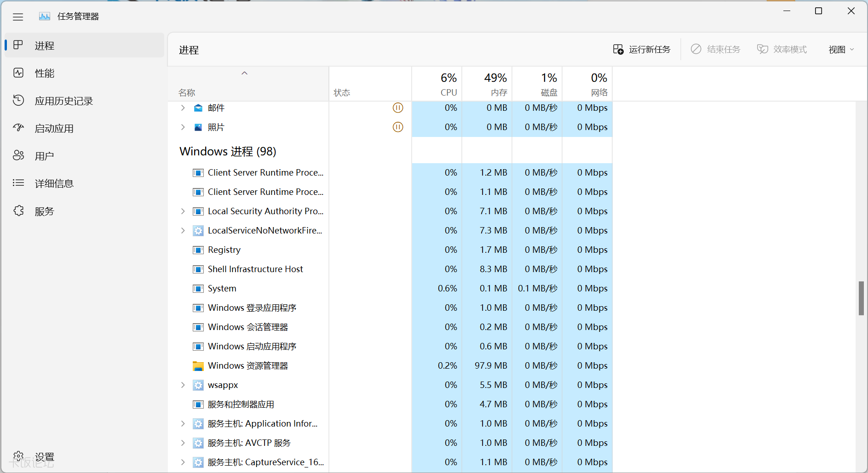868x473 pixels.
Task: Click System's 0.1 MB/秒 disk value
Action: 537,288
